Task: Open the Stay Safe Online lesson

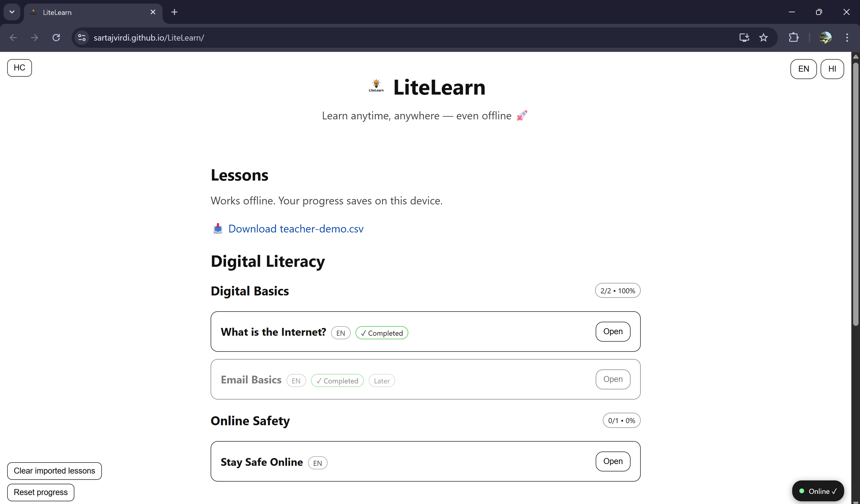Action: click(613, 461)
